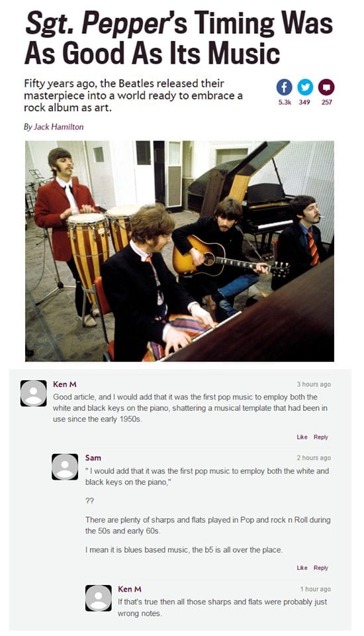Click the '2 hours ago' timestamp

coord(314,458)
